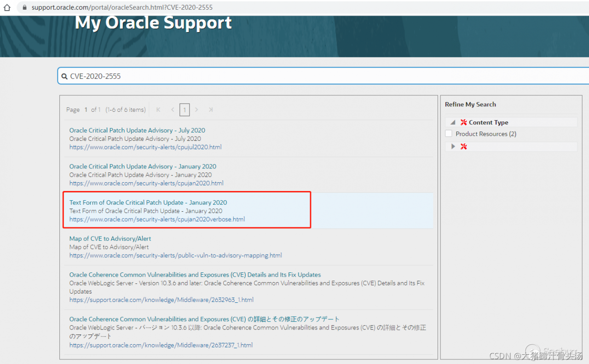Open the cpujan2020.html URL link
Image resolution: width=589 pixels, height=364 pixels.
coord(146,183)
